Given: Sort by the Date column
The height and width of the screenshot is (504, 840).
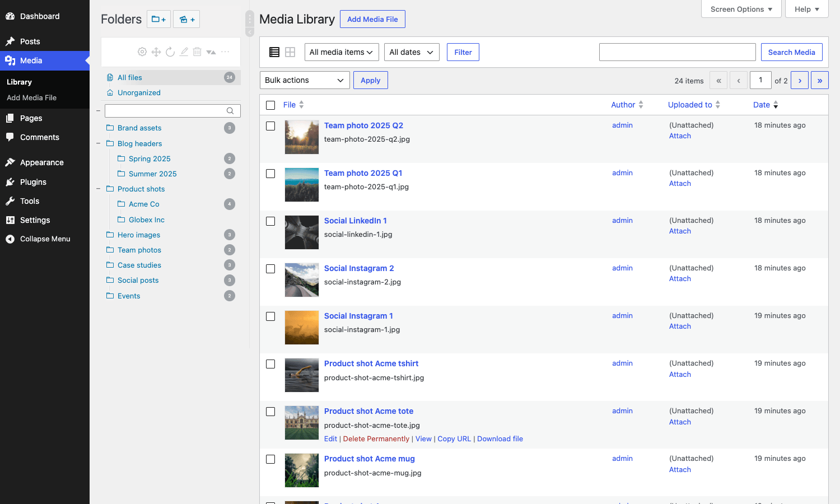Looking at the screenshot, I should (x=766, y=105).
